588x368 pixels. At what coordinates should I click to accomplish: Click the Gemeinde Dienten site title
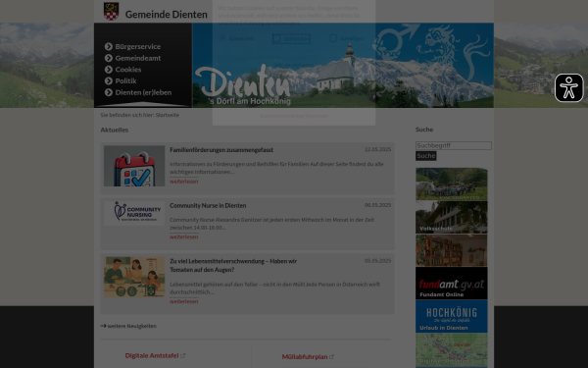pos(167,15)
